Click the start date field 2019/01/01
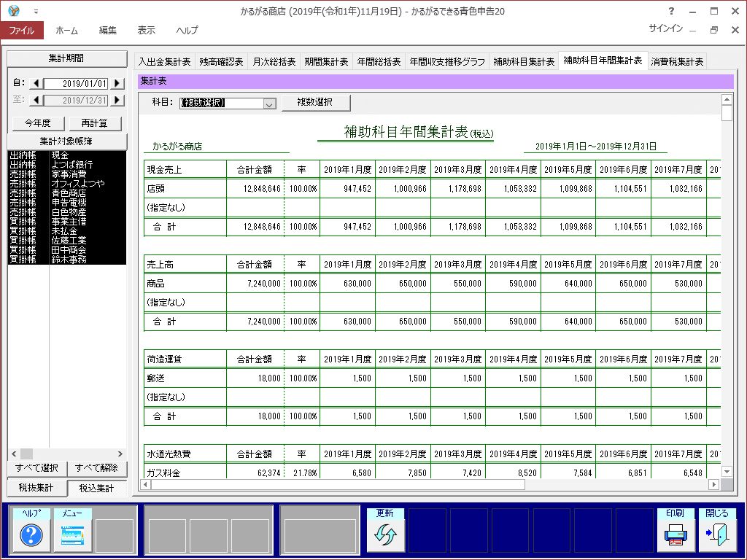Image resolution: width=747 pixels, height=560 pixels. (76, 84)
